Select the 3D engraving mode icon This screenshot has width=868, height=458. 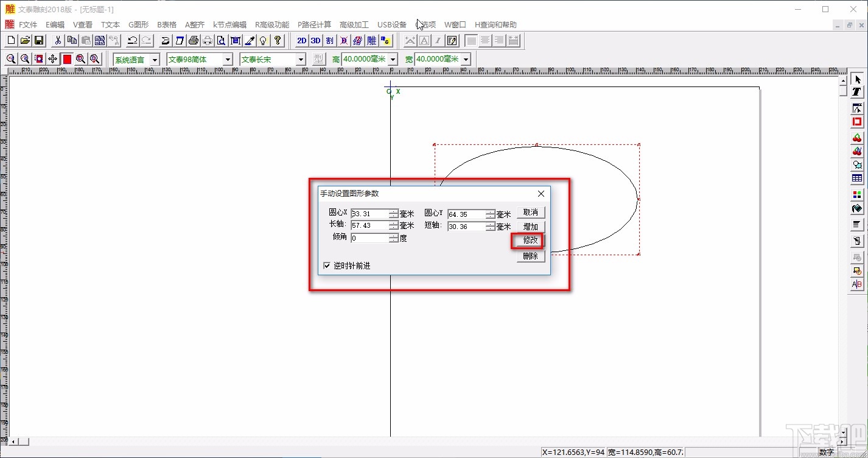tap(315, 41)
